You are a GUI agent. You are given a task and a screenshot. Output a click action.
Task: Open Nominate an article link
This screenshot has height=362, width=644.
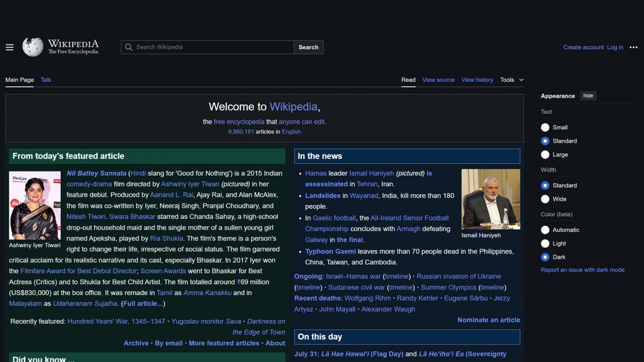[x=489, y=320]
